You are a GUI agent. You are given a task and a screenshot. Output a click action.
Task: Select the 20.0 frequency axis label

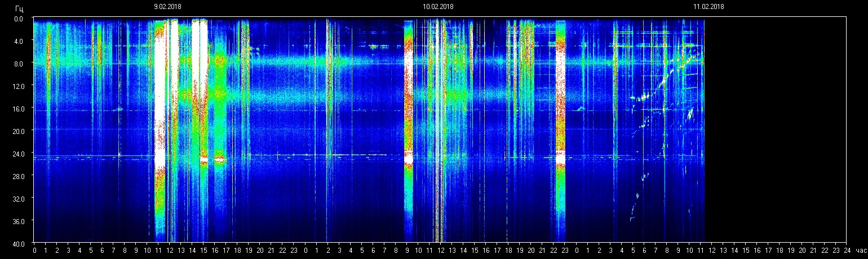[18, 131]
